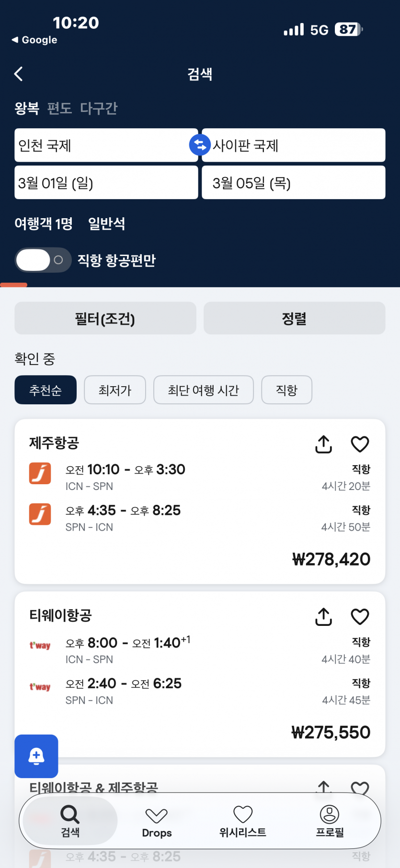Toggle the 직항 항공편만 switch
Image resolution: width=400 pixels, height=868 pixels.
pos(43,260)
